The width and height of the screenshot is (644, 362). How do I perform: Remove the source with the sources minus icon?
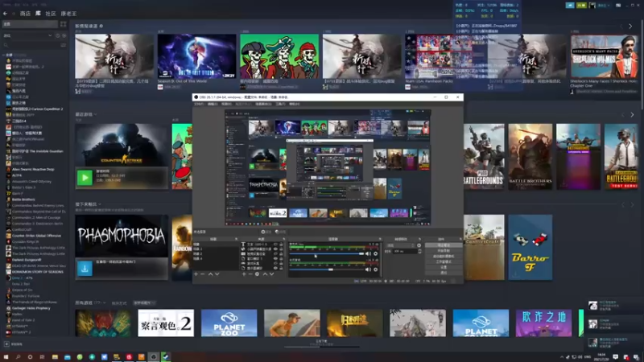tap(250, 274)
